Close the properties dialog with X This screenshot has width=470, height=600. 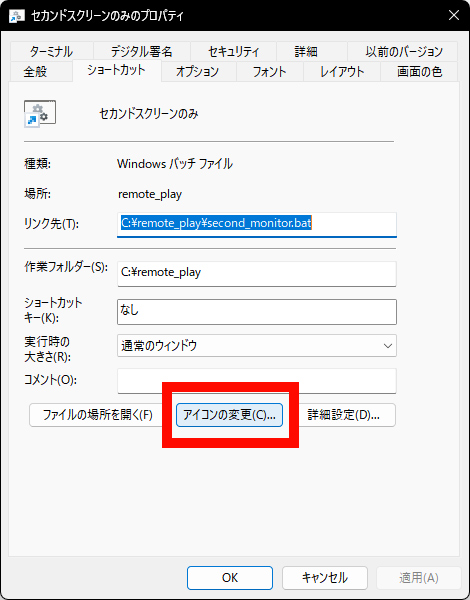454,15
